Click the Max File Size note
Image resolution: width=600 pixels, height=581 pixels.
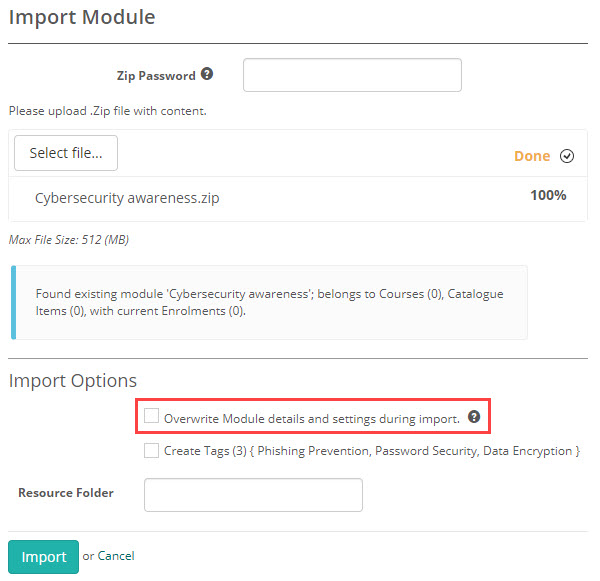69,240
